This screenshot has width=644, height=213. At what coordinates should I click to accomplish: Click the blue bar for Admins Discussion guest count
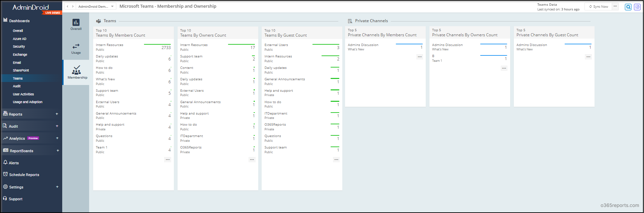pyautogui.click(x=578, y=44)
